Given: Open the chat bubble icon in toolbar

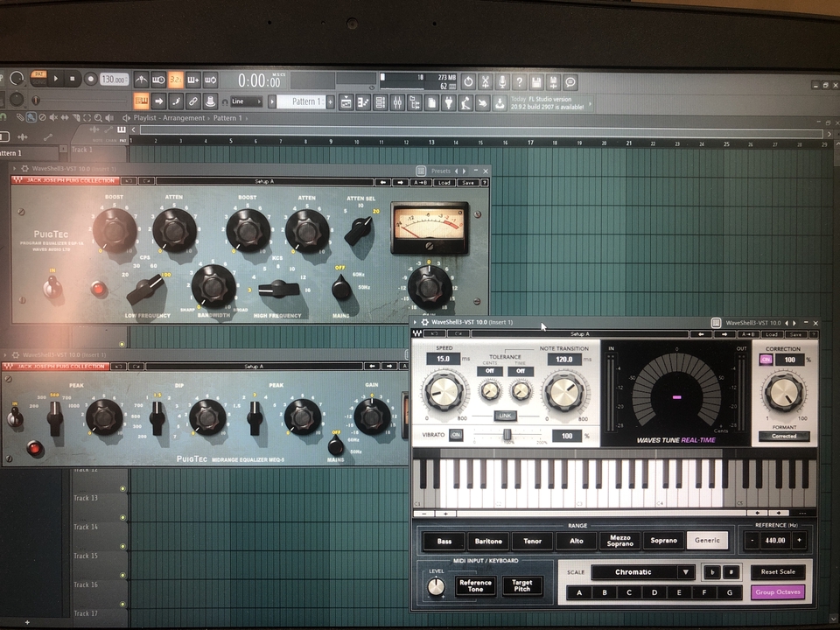Looking at the screenshot, I should (570, 81).
